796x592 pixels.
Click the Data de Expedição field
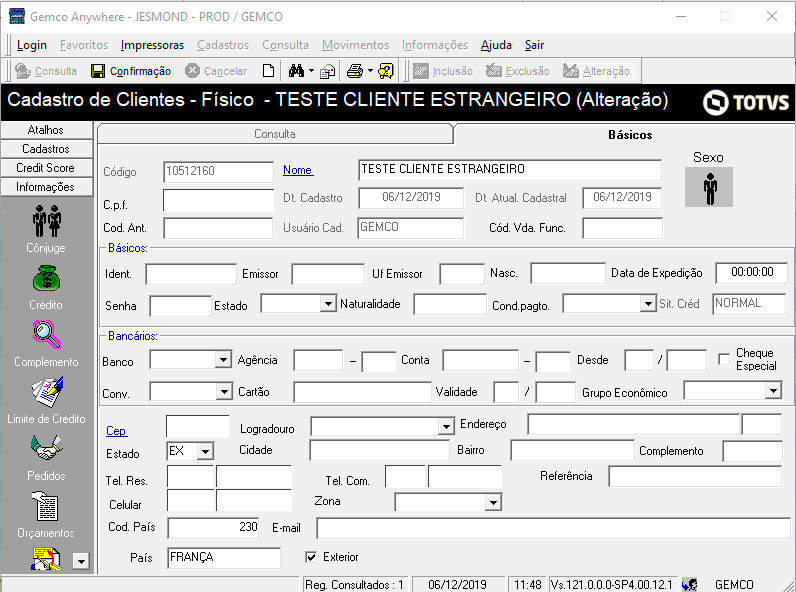pyautogui.click(x=751, y=273)
